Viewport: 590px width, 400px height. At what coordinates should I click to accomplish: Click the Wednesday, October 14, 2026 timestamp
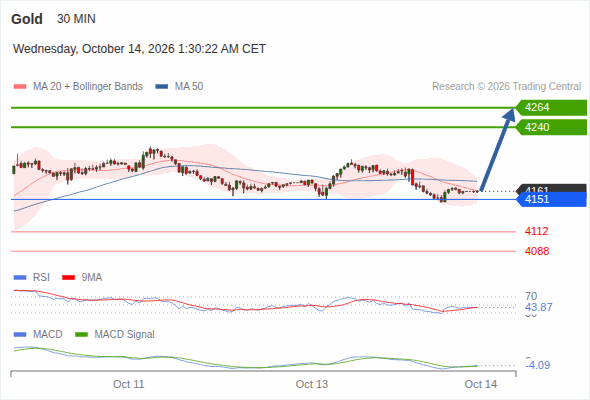(139, 49)
